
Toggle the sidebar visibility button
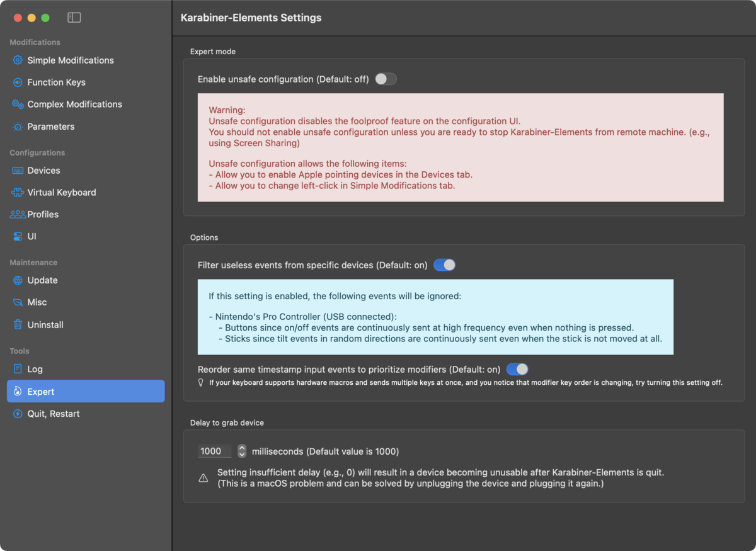coord(74,18)
